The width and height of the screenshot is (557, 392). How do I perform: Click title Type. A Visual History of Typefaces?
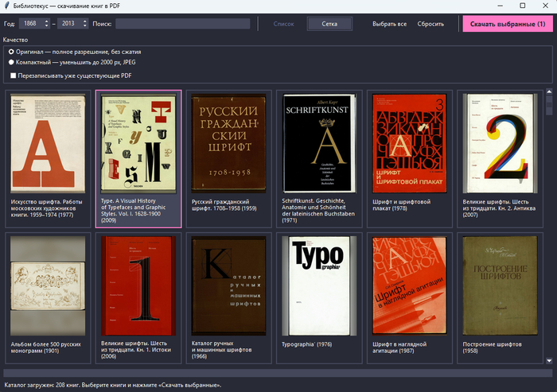tap(133, 211)
